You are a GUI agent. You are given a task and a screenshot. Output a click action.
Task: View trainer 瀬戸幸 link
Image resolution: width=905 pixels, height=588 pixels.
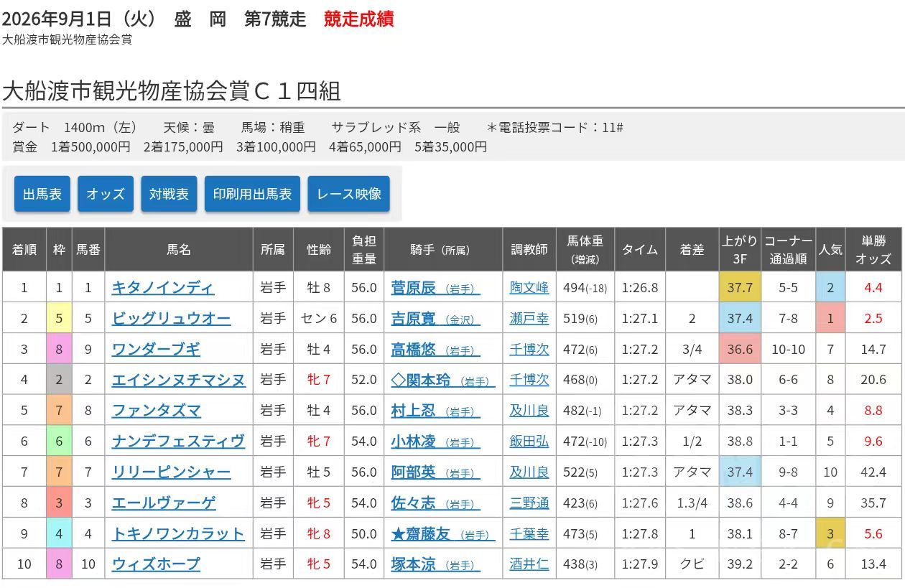(x=529, y=319)
